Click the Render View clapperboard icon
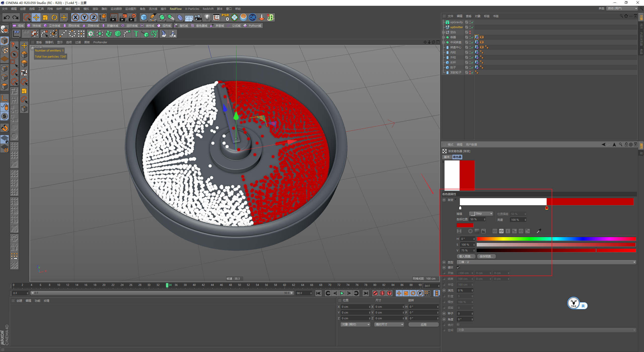The image size is (644, 352). pyautogui.click(x=114, y=17)
